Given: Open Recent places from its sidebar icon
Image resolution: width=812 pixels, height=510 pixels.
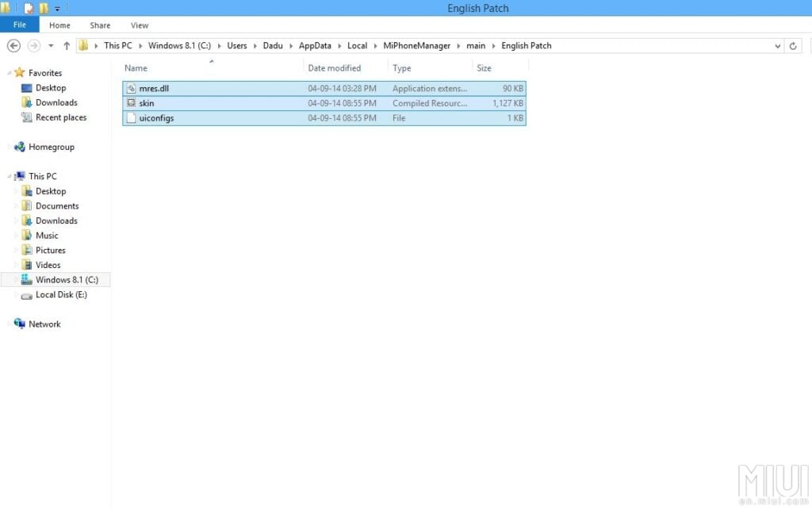Looking at the screenshot, I should 26,117.
